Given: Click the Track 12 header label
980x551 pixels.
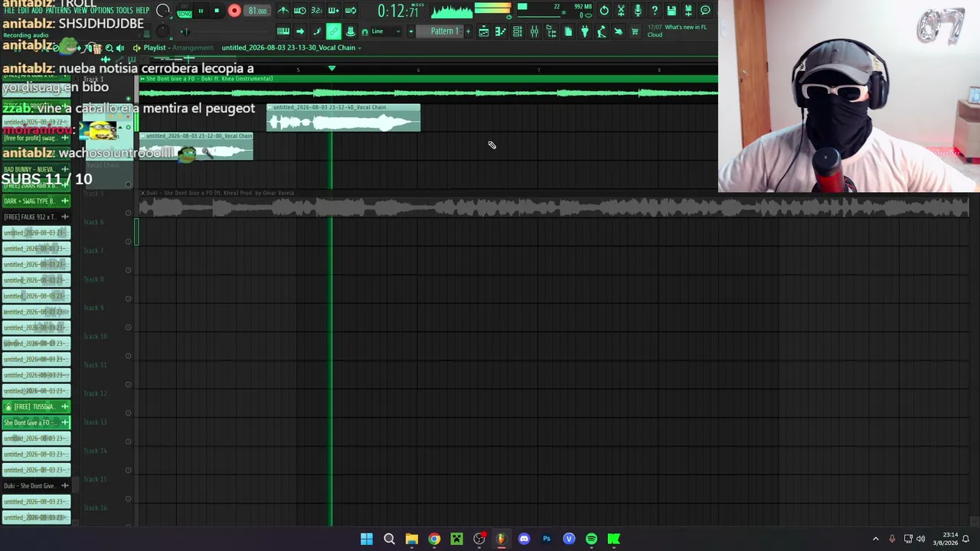Looking at the screenshot, I should tap(96, 393).
